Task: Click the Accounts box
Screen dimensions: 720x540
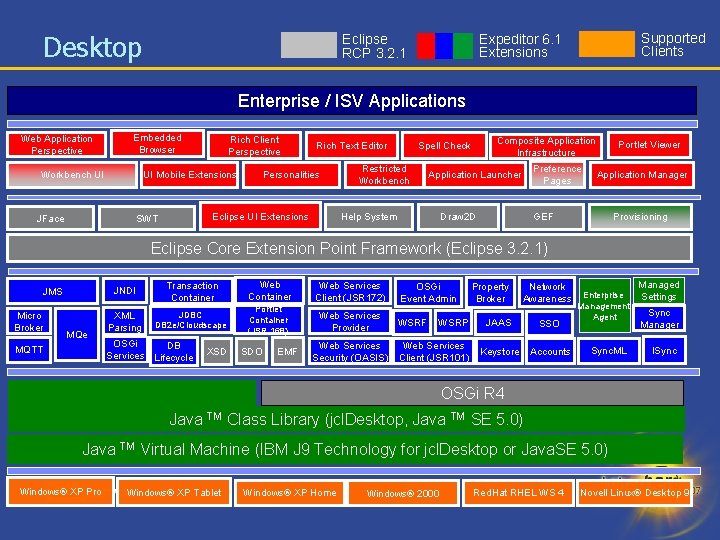Action: tap(550, 351)
